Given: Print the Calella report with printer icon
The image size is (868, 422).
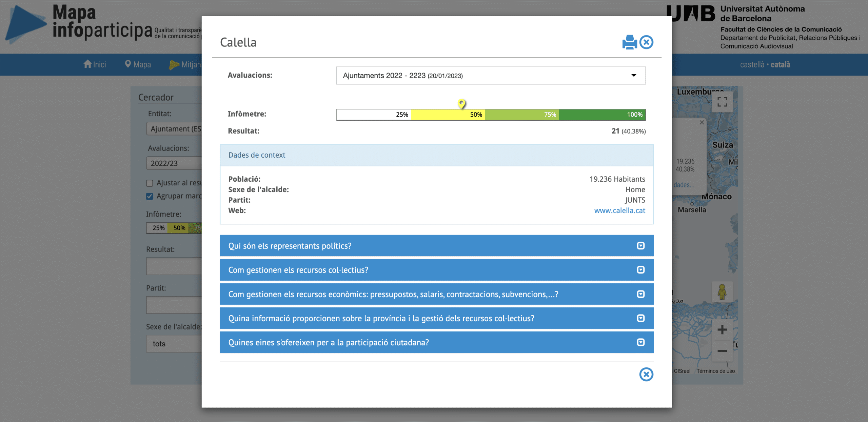Looking at the screenshot, I should (x=630, y=42).
